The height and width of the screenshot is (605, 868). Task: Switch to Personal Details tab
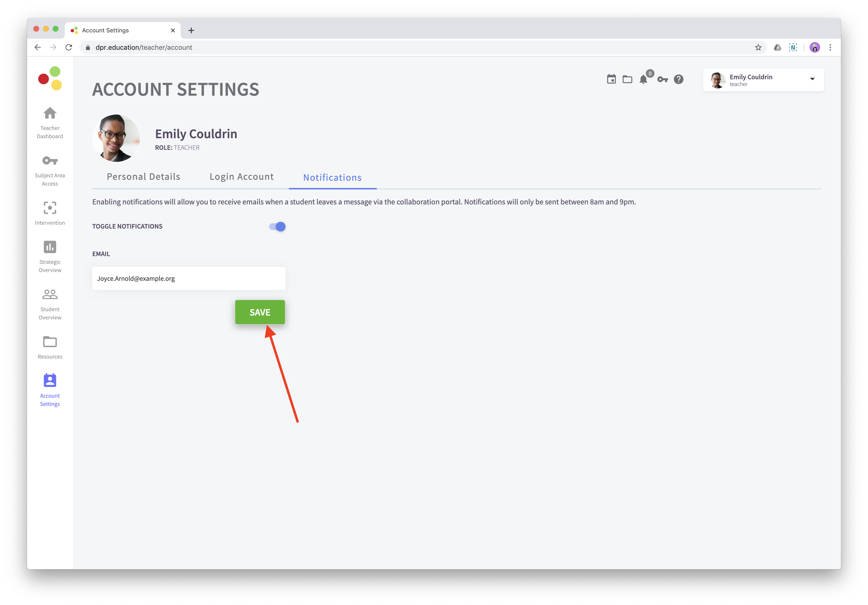point(143,177)
